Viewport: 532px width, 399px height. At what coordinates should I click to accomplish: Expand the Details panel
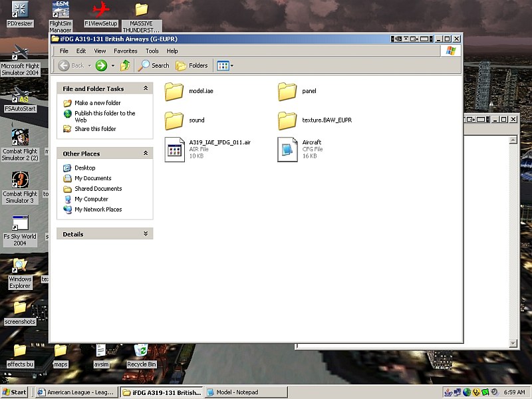pos(146,234)
